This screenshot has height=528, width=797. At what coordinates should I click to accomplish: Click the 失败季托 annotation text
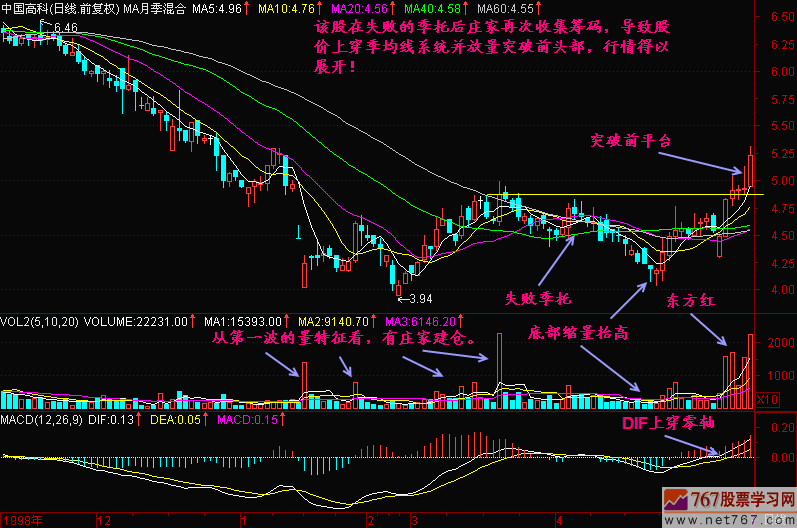(533, 298)
